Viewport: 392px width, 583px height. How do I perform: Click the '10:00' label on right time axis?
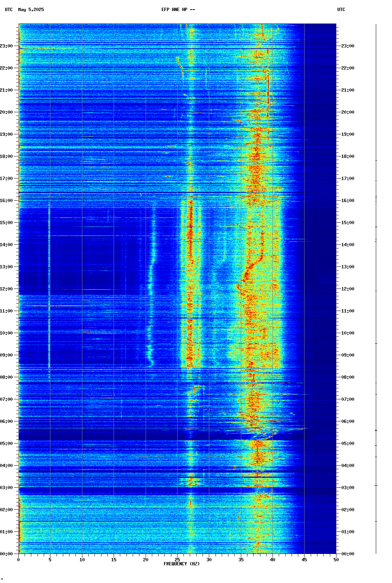click(x=348, y=333)
